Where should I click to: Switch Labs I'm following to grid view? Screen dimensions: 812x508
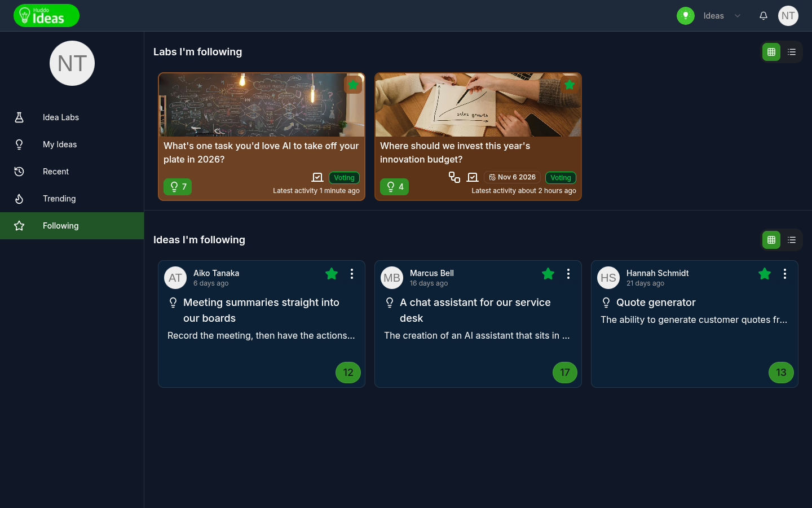(x=771, y=52)
